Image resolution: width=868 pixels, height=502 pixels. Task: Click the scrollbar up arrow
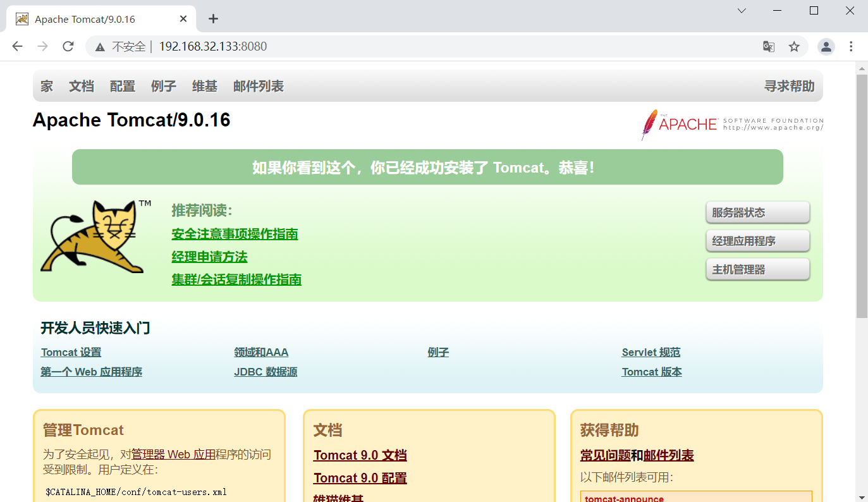tap(862, 68)
